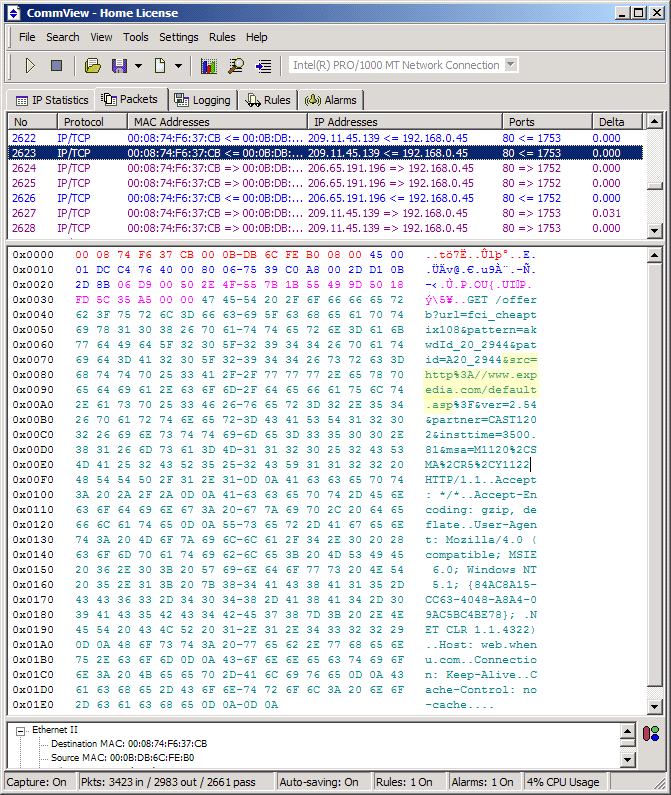Select packet number 2628
Screen dimensions: 671x795
point(326,228)
